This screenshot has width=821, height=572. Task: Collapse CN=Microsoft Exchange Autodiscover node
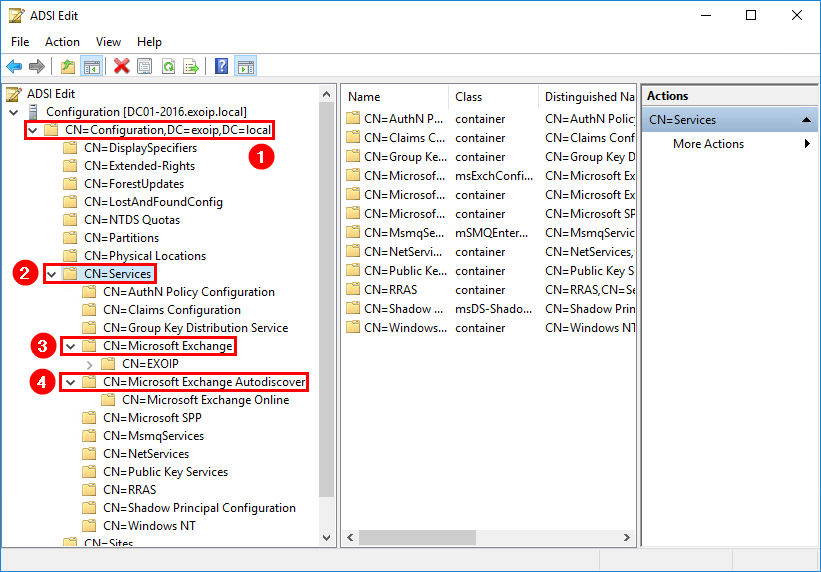coord(71,382)
